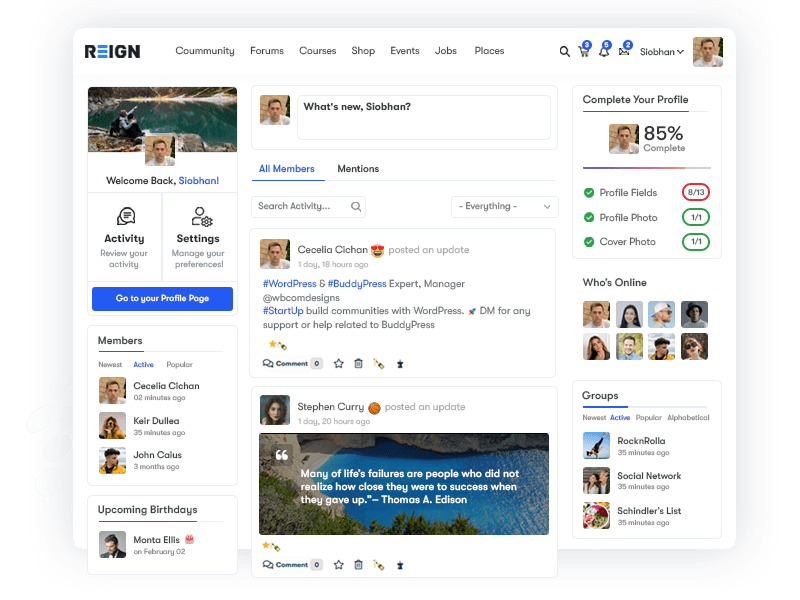The image size is (800, 600).
Task: Expand the Everything filter dropdown
Action: [x=504, y=206]
